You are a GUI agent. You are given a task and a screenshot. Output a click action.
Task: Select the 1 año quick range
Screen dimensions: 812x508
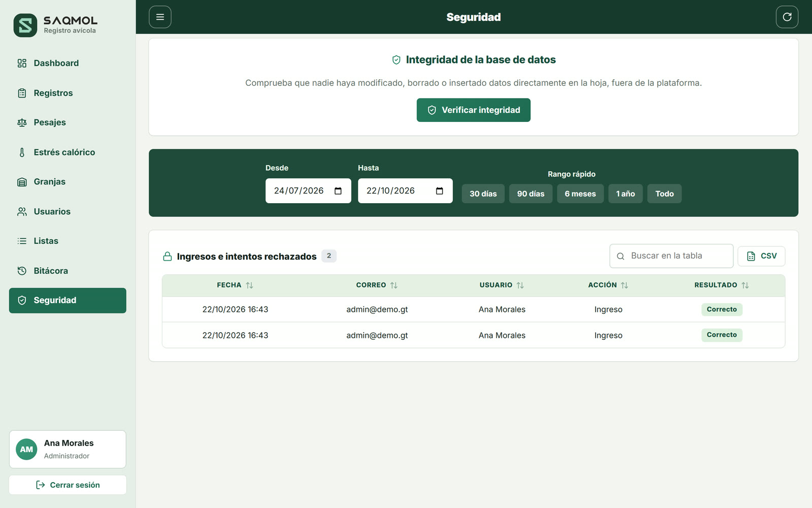(625, 194)
